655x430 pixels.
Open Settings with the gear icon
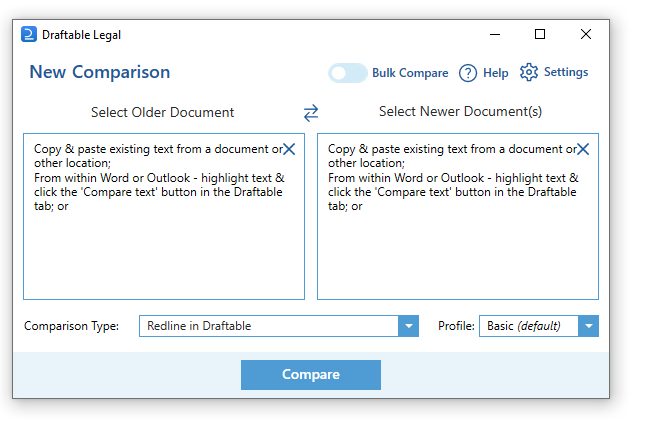(x=529, y=73)
